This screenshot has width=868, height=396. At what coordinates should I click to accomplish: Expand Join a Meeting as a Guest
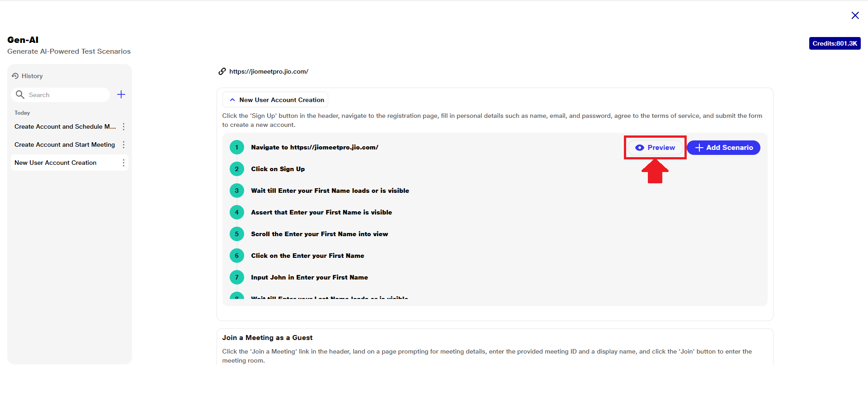coord(267,338)
